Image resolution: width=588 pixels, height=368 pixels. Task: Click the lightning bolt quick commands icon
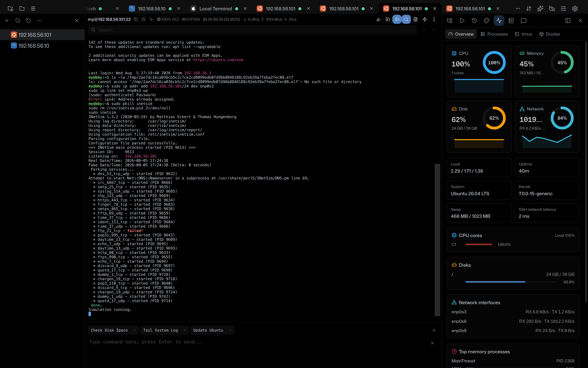pos(425,19)
